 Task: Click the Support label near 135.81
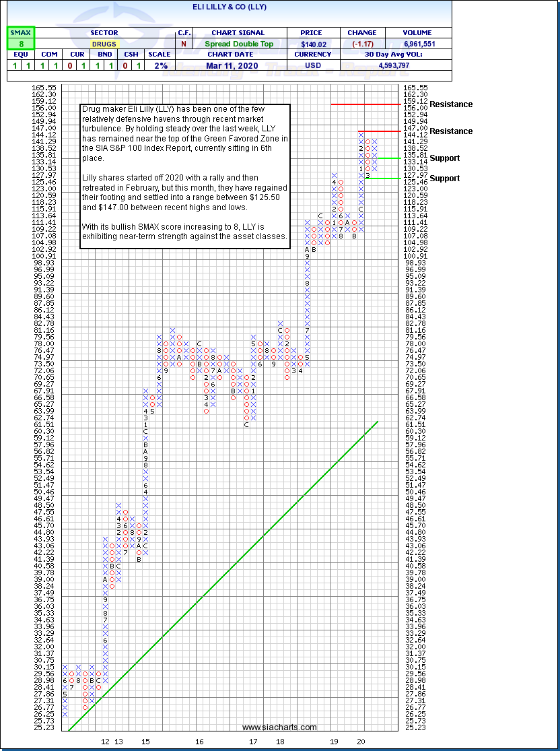pyautogui.click(x=445, y=158)
